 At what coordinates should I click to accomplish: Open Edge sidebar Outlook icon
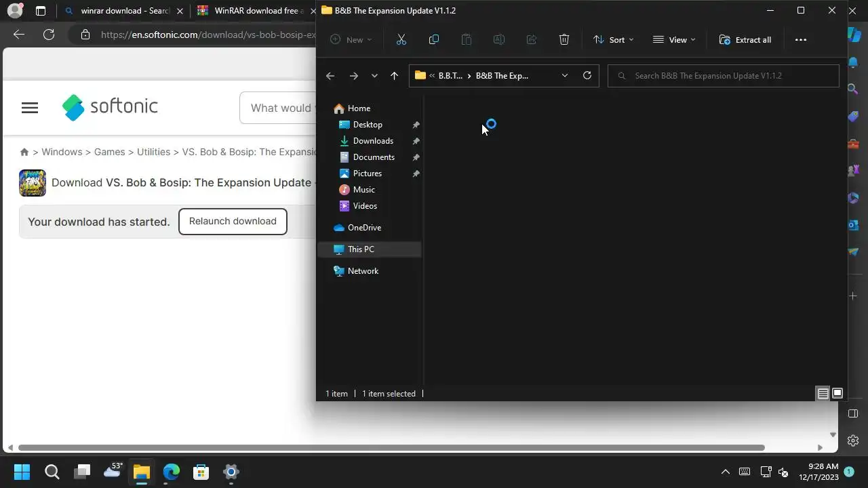click(854, 225)
